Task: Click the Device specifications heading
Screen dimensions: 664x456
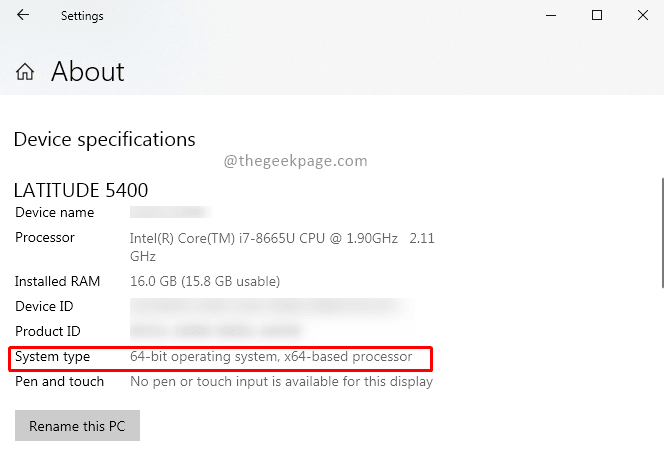Action: [104, 139]
